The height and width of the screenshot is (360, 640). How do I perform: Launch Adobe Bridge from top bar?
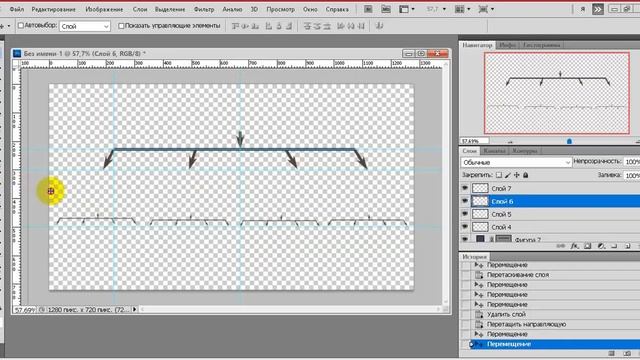coord(368,9)
